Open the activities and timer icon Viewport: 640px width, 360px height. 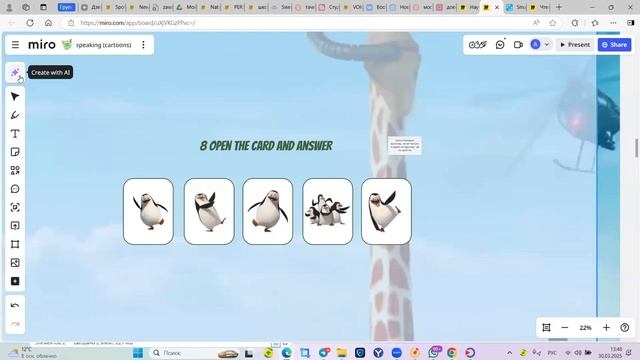[x=478, y=44]
